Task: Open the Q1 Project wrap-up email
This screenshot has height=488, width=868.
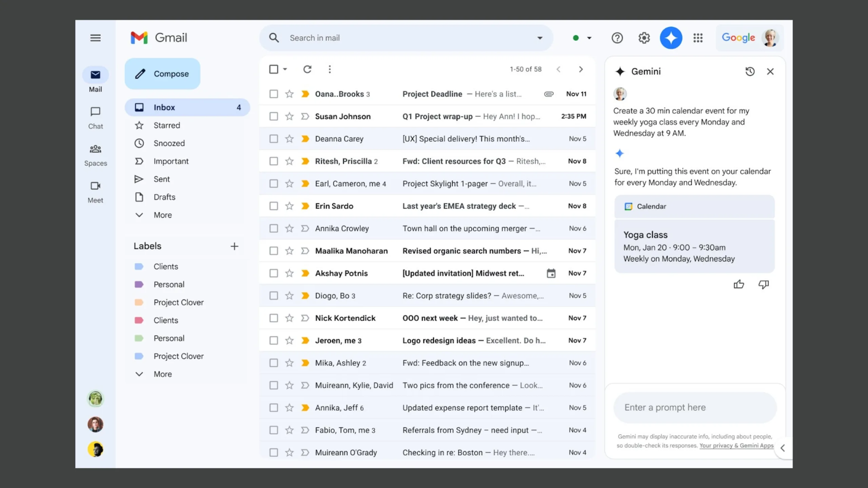Action: coord(427,116)
